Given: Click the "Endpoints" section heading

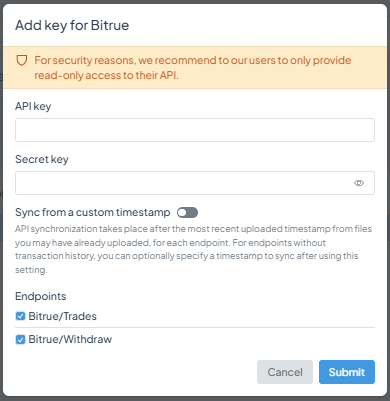Looking at the screenshot, I should [41, 296].
